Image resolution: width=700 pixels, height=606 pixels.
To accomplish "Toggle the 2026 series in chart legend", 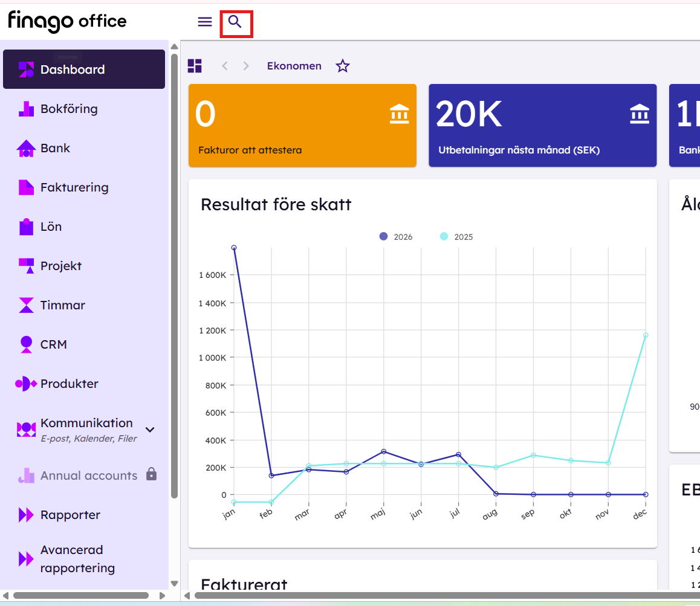I will pos(396,237).
